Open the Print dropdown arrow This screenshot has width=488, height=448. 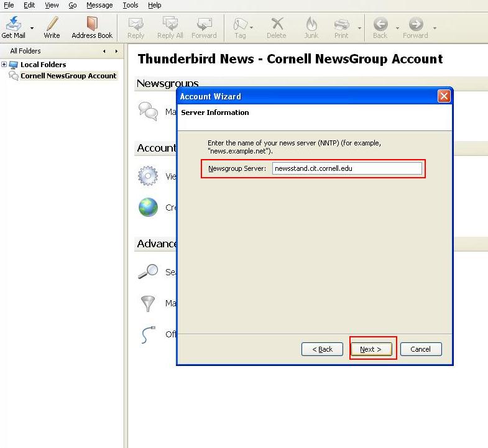coord(360,28)
